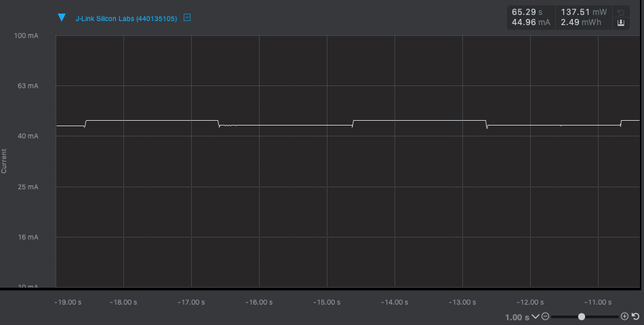
Task: Open the 1.00 s time scale dropdown
Action: [x=535, y=317]
